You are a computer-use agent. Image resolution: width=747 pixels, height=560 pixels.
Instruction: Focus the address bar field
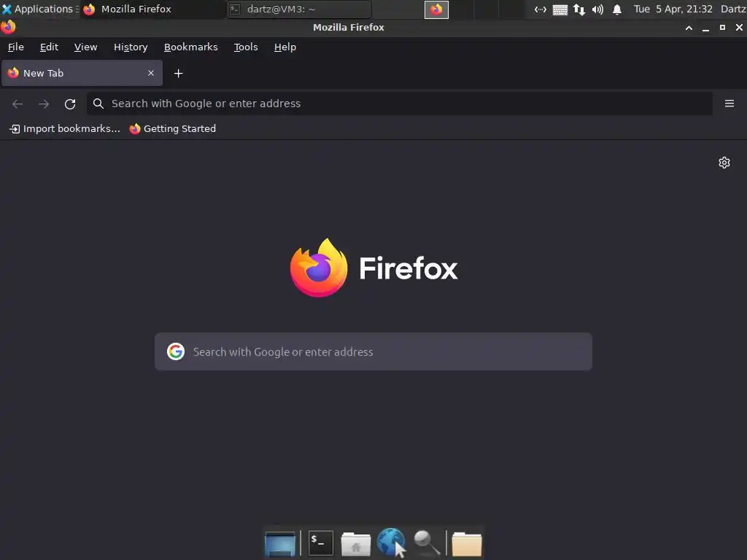399,104
